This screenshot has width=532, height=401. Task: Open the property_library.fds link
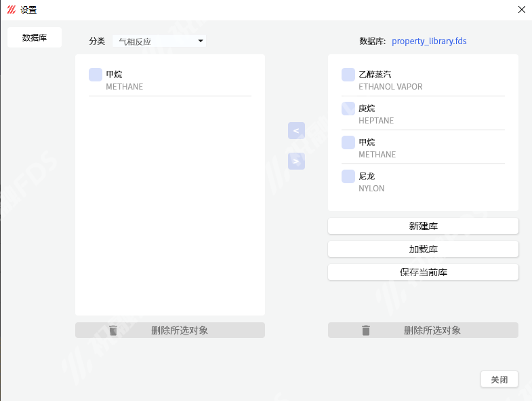(429, 41)
